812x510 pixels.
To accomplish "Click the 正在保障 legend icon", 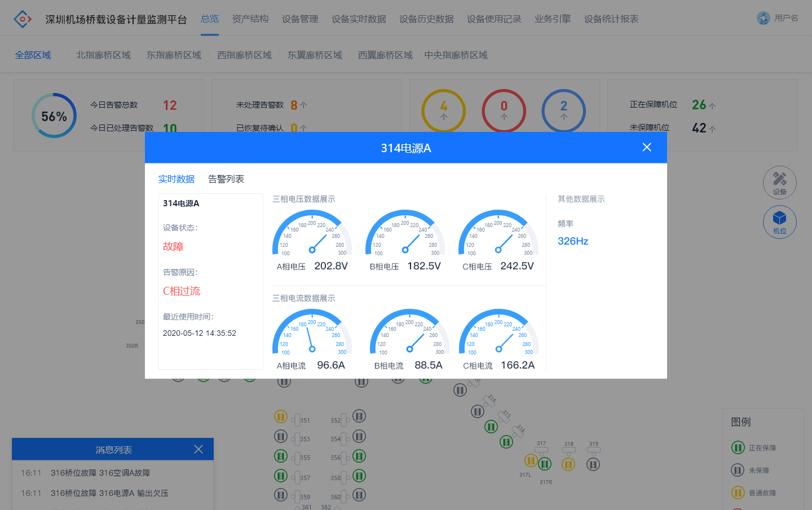I will pyautogui.click(x=738, y=447).
